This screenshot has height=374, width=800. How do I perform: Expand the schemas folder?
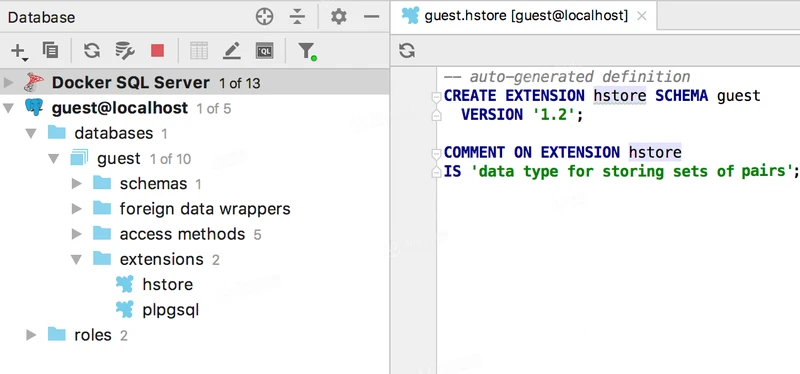[77, 184]
